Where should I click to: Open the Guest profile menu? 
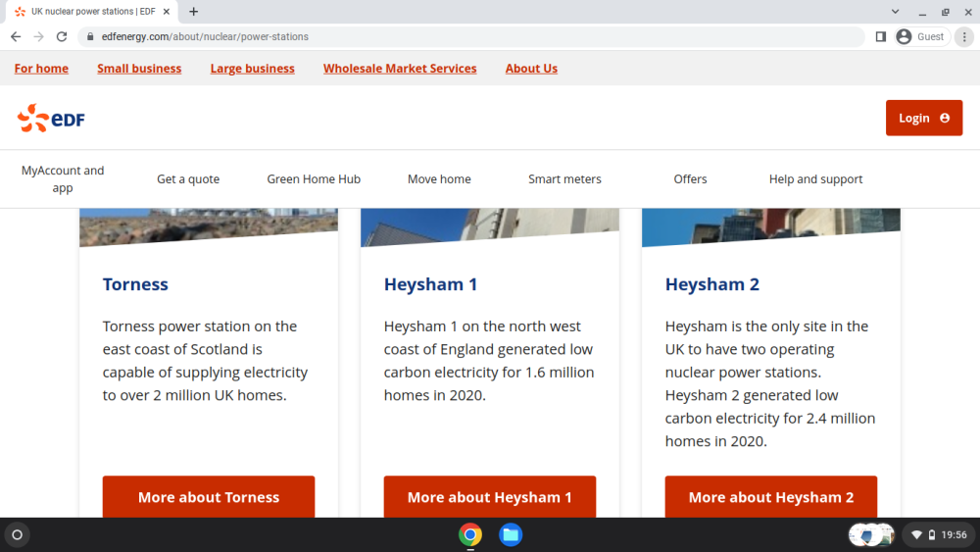922,37
